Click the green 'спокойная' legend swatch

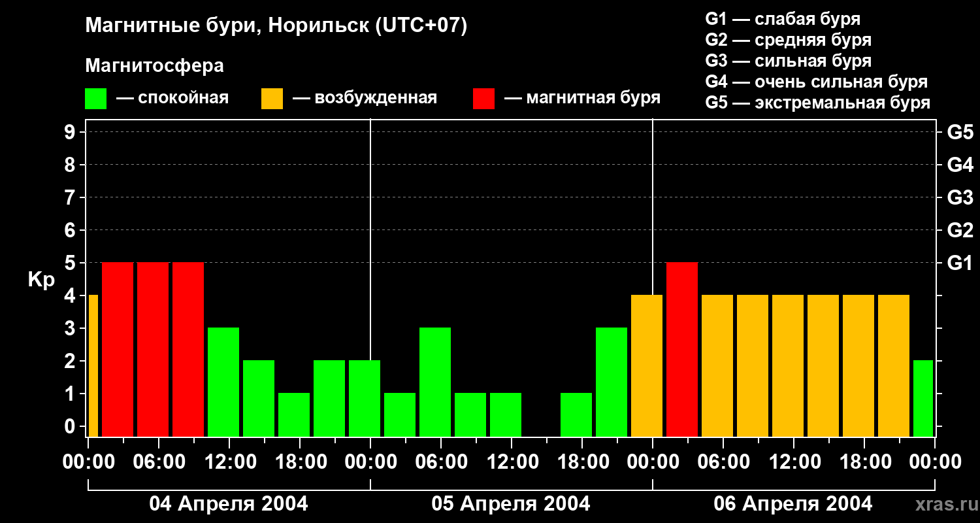coord(95,99)
